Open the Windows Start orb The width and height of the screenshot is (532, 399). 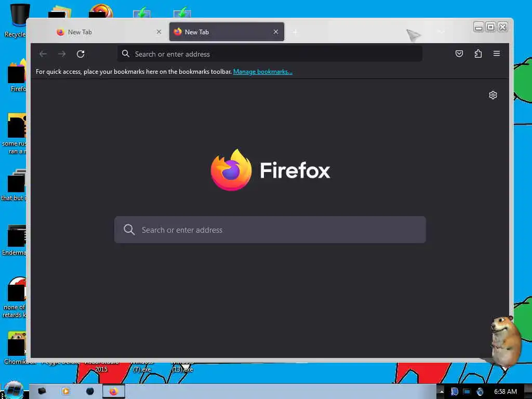[x=14, y=390]
